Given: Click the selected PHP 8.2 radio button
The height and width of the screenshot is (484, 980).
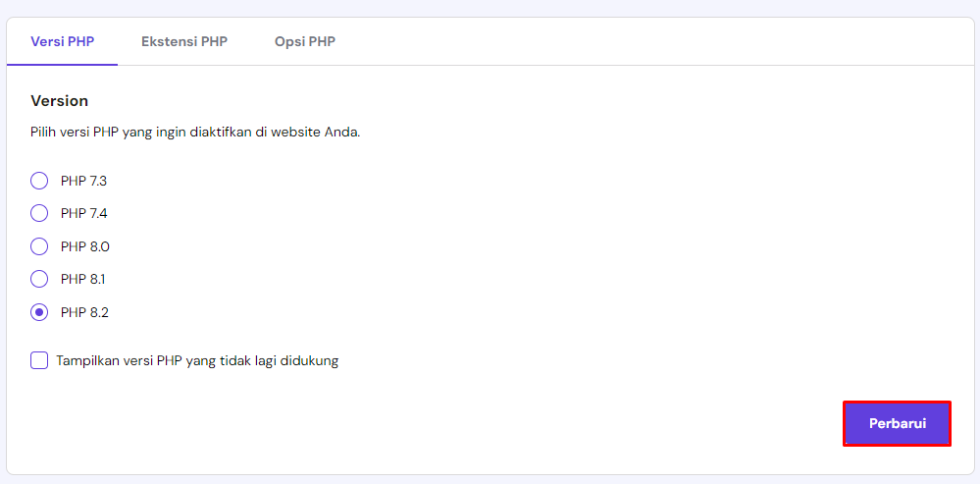Looking at the screenshot, I should point(39,312).
